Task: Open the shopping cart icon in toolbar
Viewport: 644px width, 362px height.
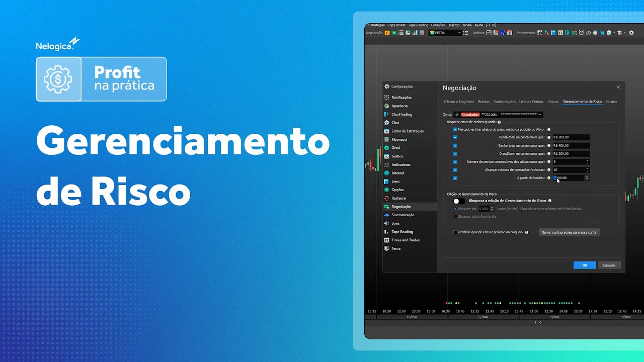Action: point(602,33)
